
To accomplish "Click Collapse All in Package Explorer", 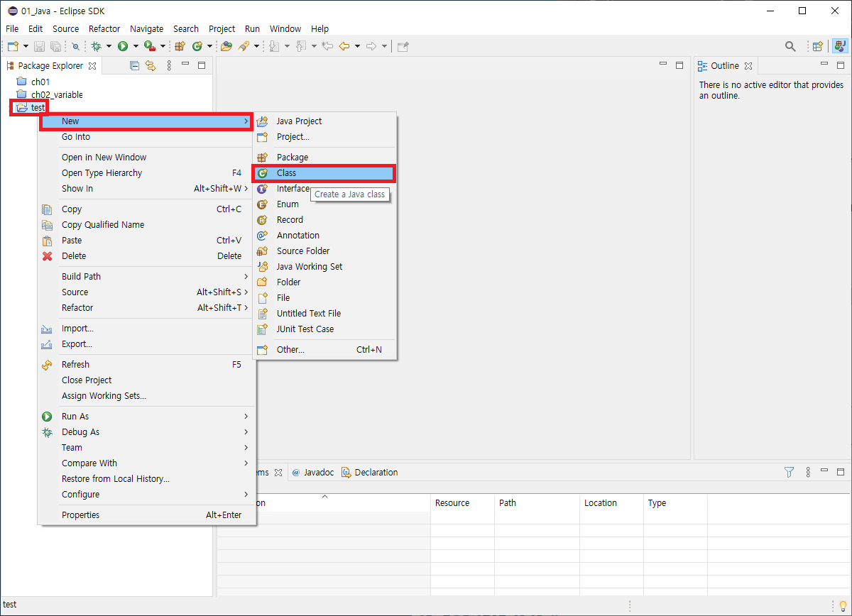I will (135, 65).
